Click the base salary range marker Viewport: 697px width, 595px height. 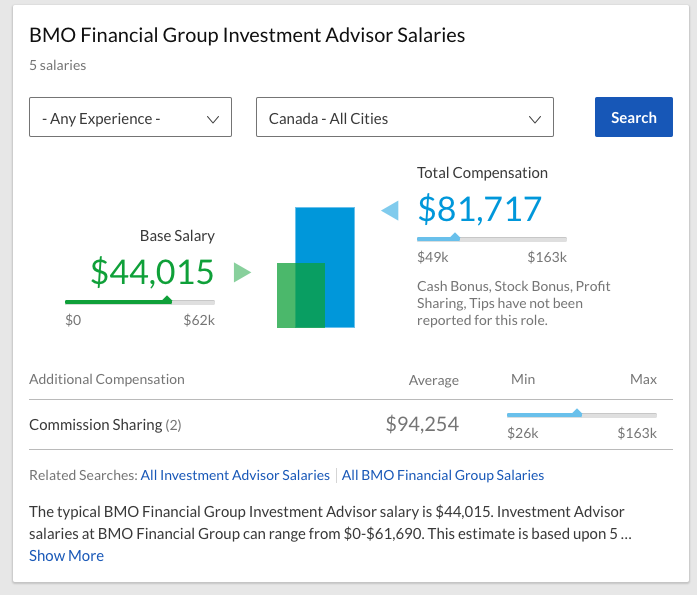(167, 300)
